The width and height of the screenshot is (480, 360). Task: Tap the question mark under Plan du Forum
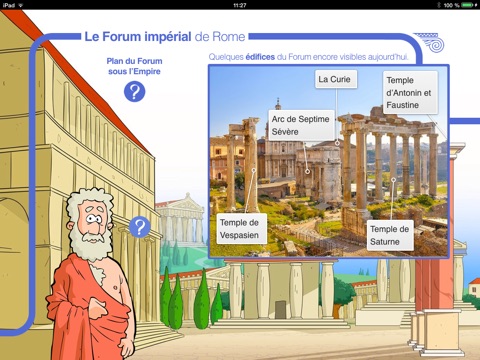click(x=135, y=92)
